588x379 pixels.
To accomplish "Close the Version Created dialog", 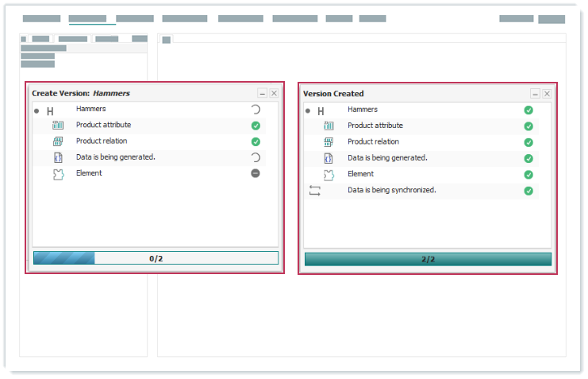I will [x=546, y=94].
